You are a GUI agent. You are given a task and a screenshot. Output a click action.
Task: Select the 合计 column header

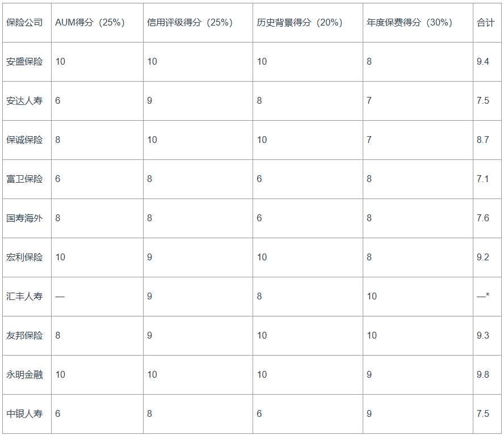pos(486,23)
